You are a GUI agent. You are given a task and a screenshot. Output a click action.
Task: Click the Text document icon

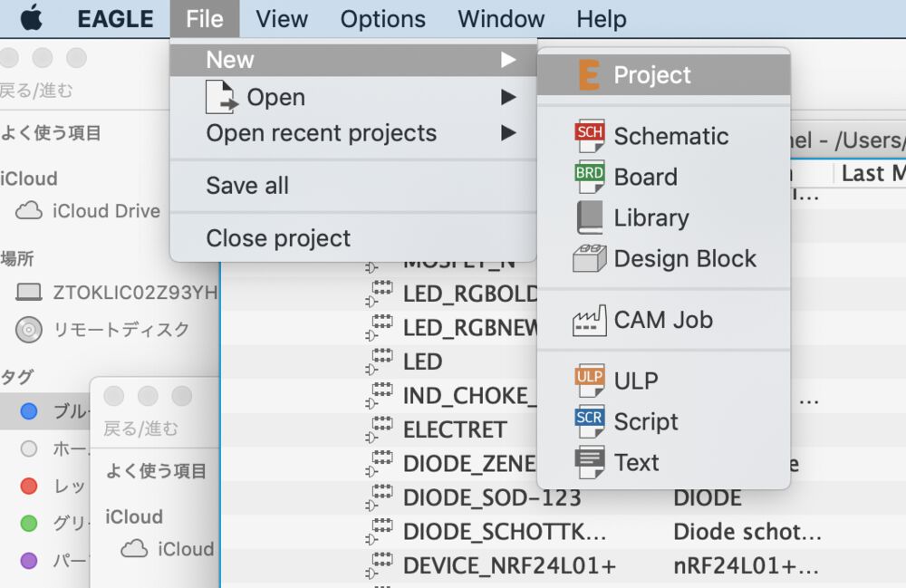click(x=589, y=462)
